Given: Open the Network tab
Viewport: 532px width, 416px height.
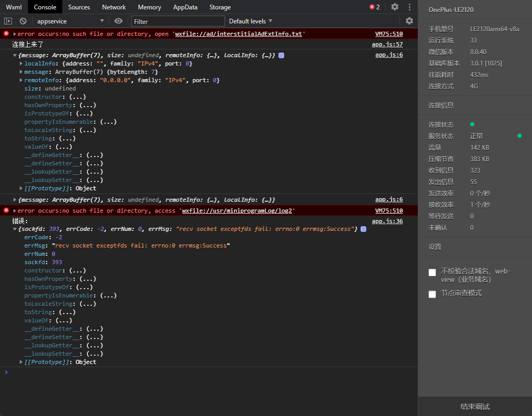Looking at the screenshot, I should [x=114, y=7].
